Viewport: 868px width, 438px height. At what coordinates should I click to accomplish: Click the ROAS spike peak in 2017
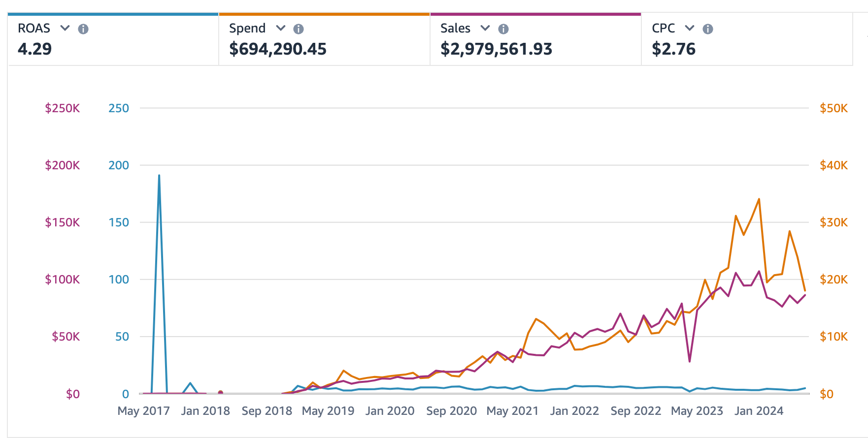point(159,175)
